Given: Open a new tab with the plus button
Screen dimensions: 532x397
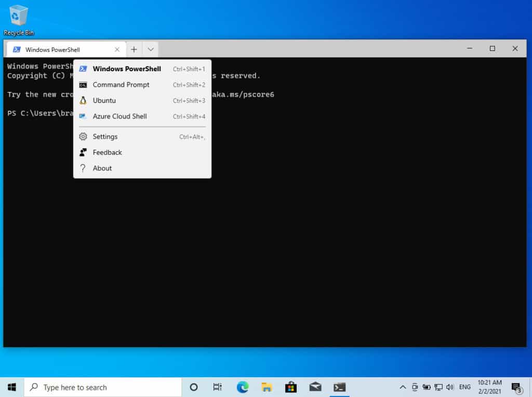Looking at the screenshot, I should click(x=134, y=48).
